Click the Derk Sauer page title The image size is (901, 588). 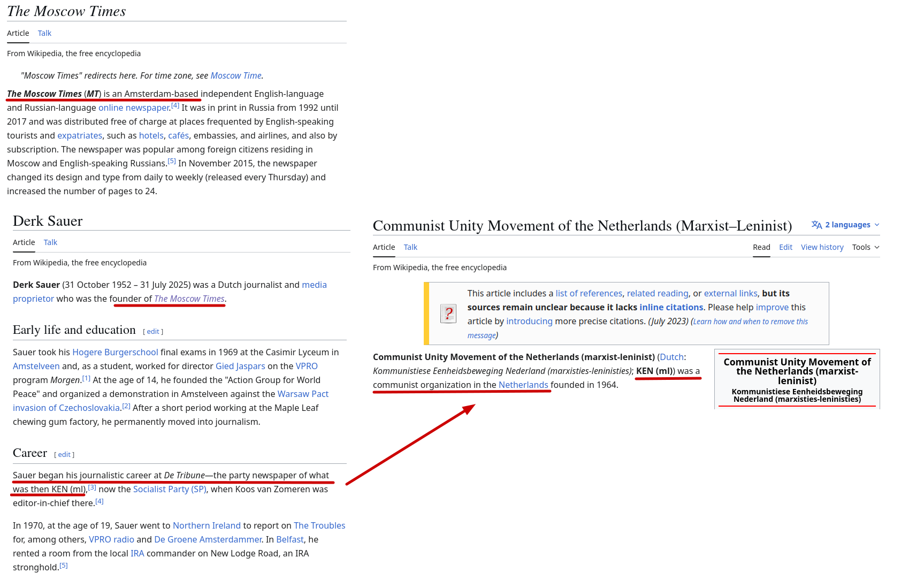click(x=48, y=221)
